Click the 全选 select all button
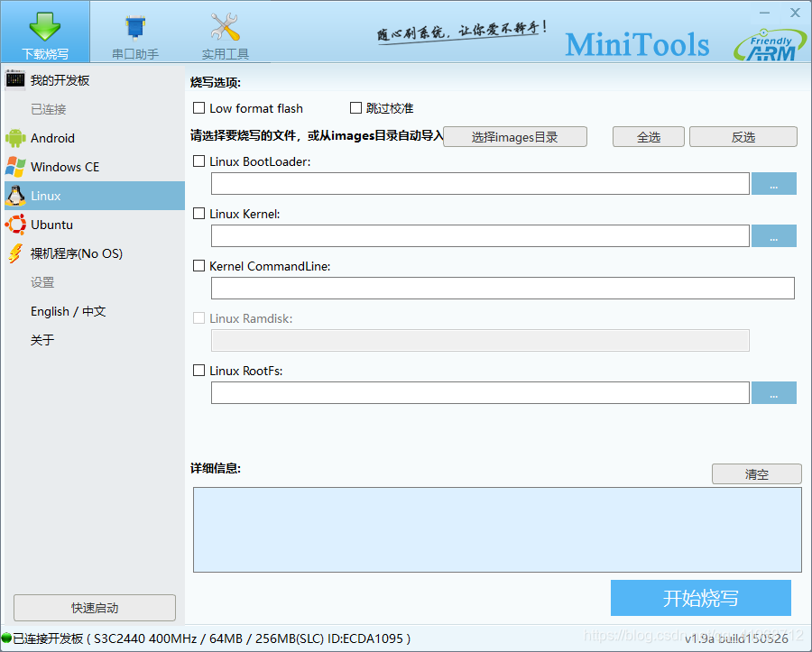Screen dimensions: 812x652 point(649,136)
